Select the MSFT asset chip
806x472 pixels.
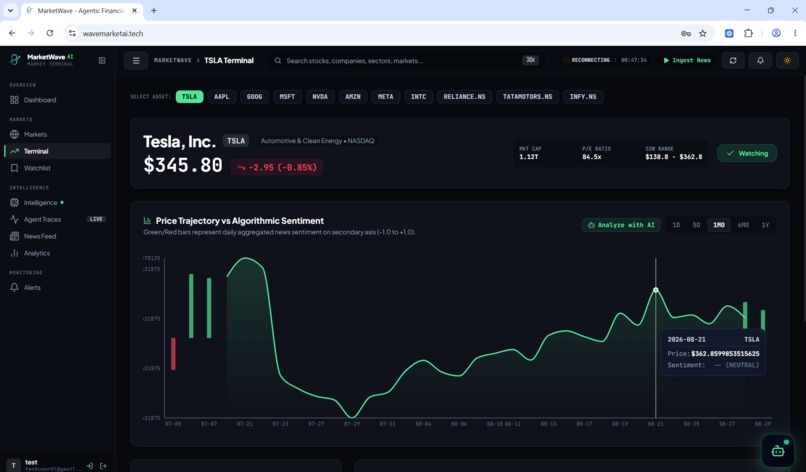287,97
